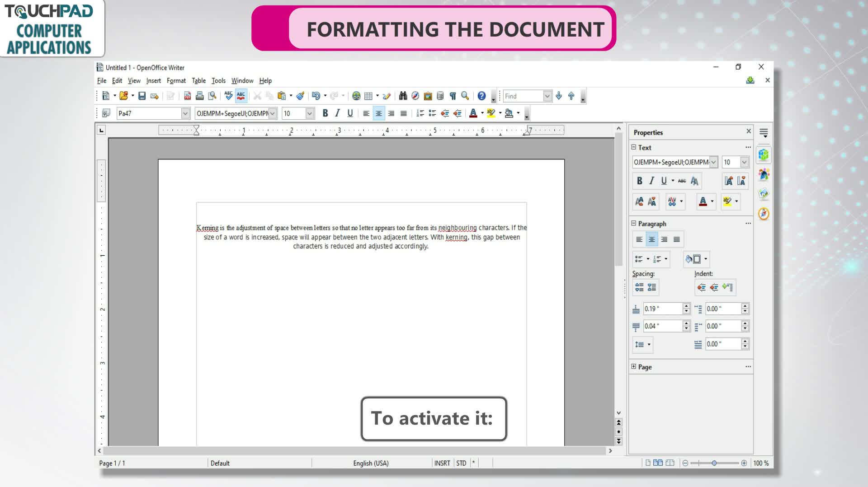Insert a Hyperlink via globe icon
Viewport: 868px width, 487px height.
click(x=356, y=96)
